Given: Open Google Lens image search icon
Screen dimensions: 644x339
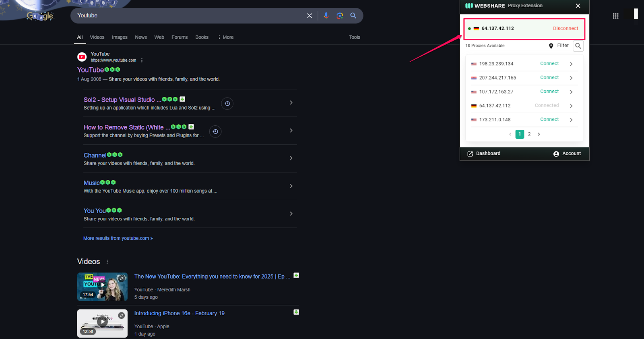Looking at the screenshot, I should 340,16.
